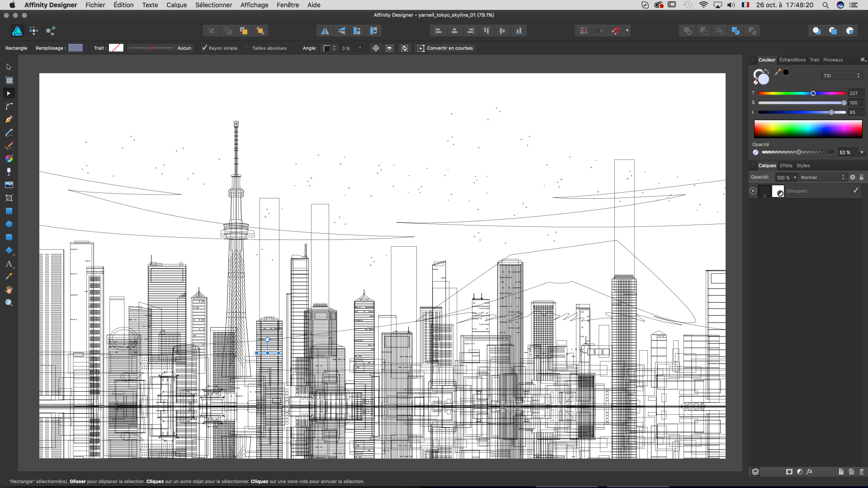
Task: Switch to the Échantillons tab
Action: pos(792,60)
